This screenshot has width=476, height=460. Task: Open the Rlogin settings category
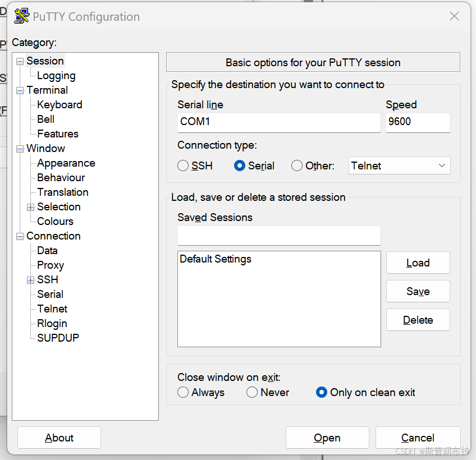point(52,323)
